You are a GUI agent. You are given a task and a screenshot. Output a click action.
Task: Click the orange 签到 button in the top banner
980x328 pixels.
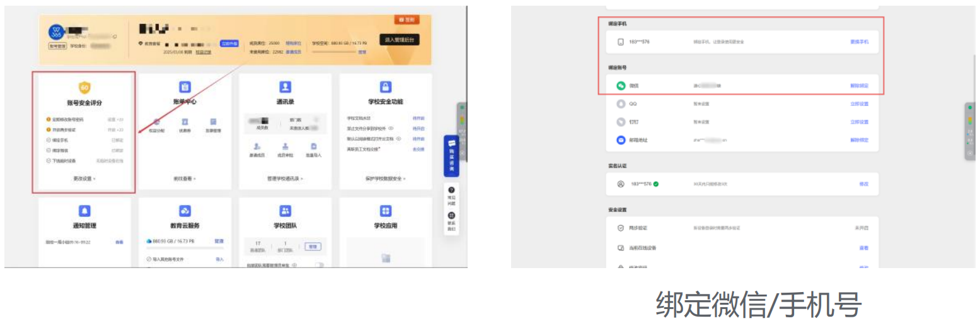coord(408,20)
